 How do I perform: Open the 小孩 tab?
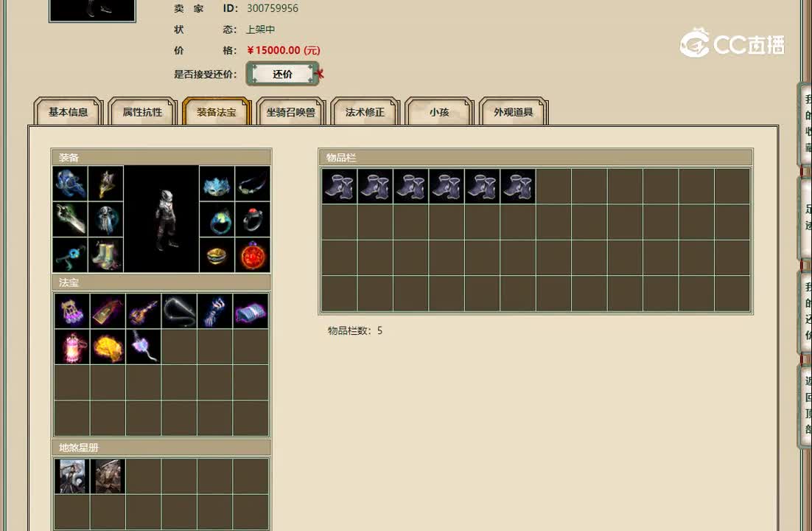[x=439, y=111]
